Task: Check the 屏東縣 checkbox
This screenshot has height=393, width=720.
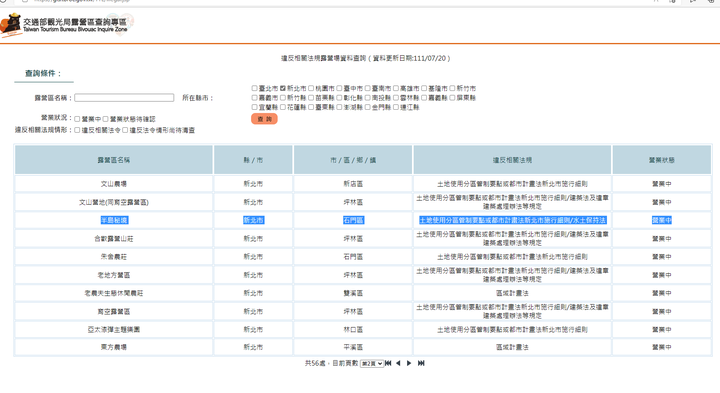Action: [x=452, y=98]
